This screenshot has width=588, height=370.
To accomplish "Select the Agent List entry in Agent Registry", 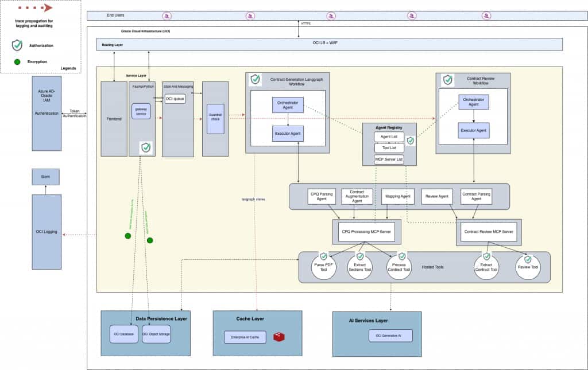I will pos(389,137).
